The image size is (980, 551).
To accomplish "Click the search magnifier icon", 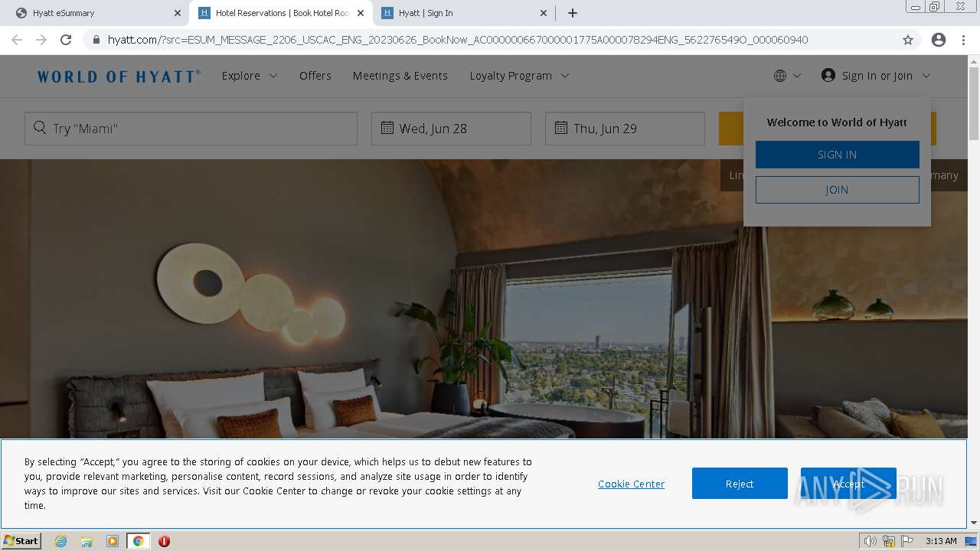I will [x=40, y=128].
